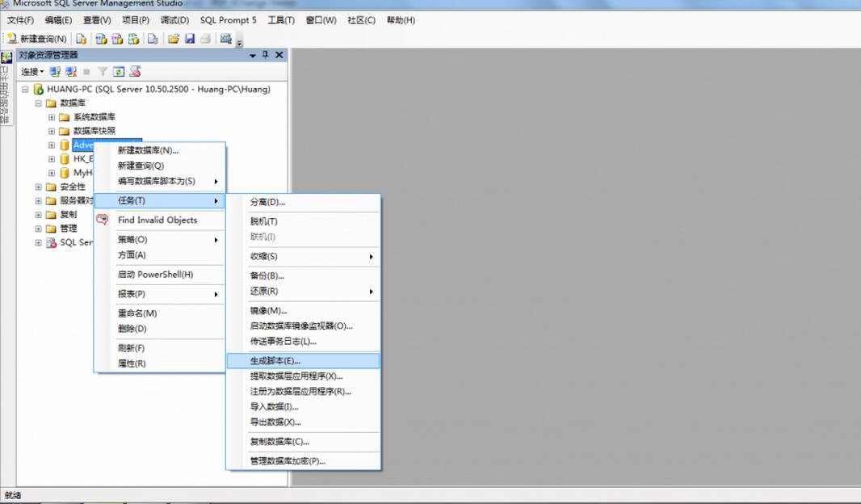Select the 管理 folder in the tree
The image size is (861, 504).
[69, 229]
